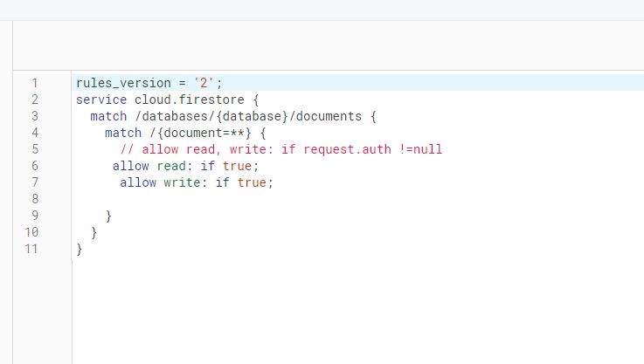Viewport: 644px width, 364px height.
Task: Click closing brace on line 10
Action: click(94, 233)
